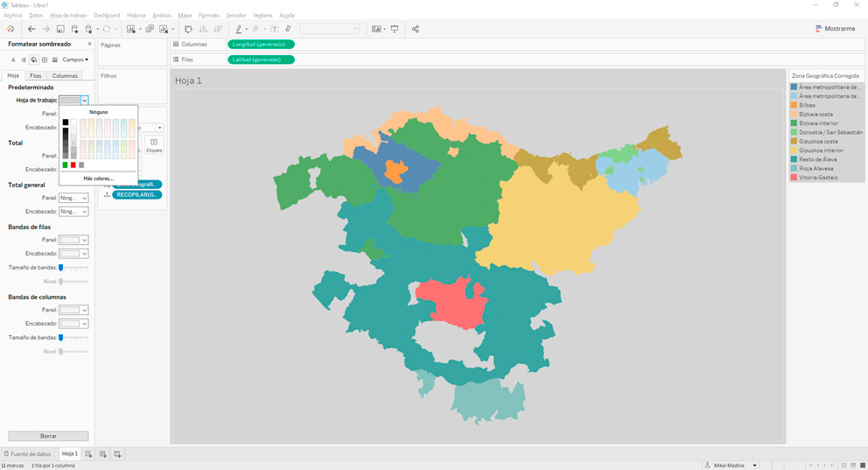Click the duplicate sheet toolbar icon

pyautogui.click(x=150, y=29)
